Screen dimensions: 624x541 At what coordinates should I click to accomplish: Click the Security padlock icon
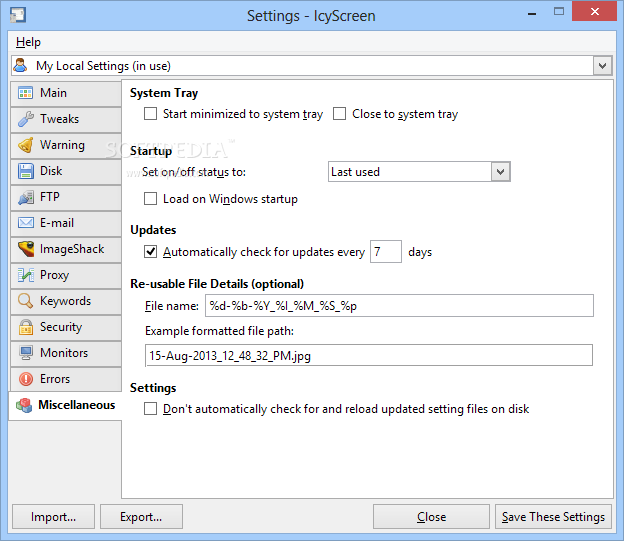(x=26, y=327)
